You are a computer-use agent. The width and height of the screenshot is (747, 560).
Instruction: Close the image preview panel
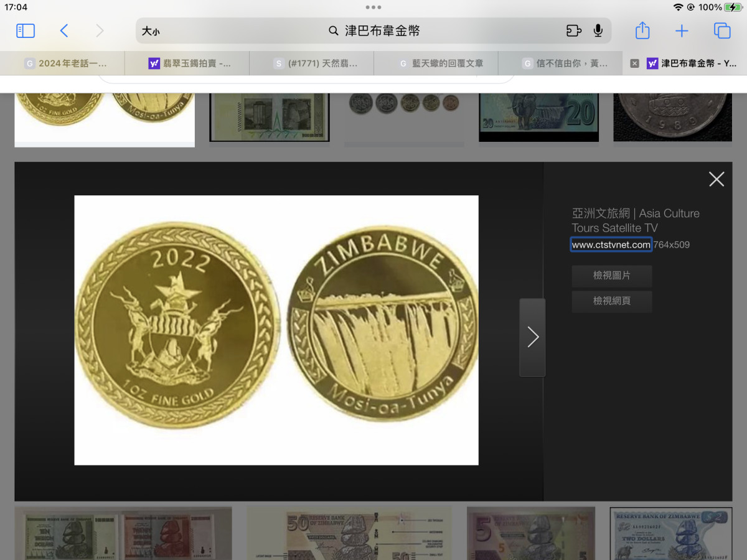pos(716,179)
